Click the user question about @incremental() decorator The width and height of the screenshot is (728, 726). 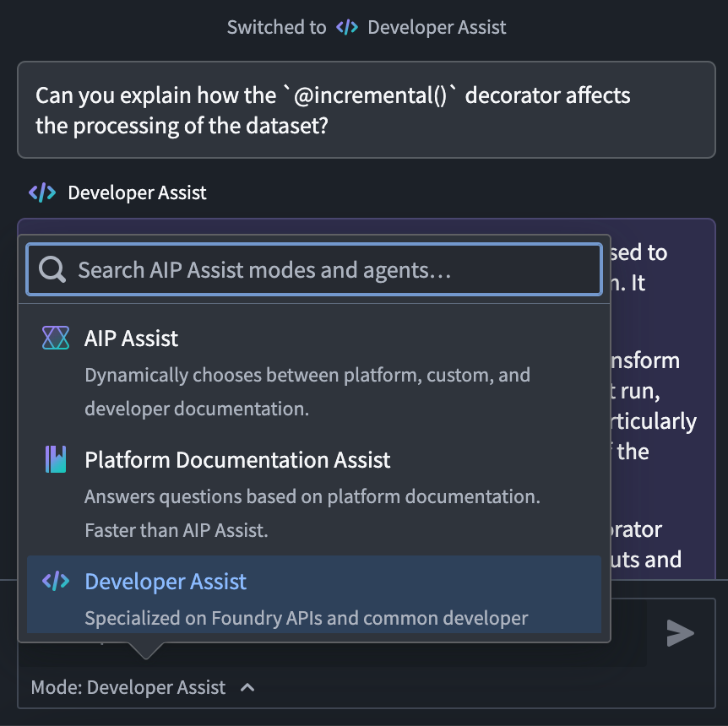[x=367, y=110]
